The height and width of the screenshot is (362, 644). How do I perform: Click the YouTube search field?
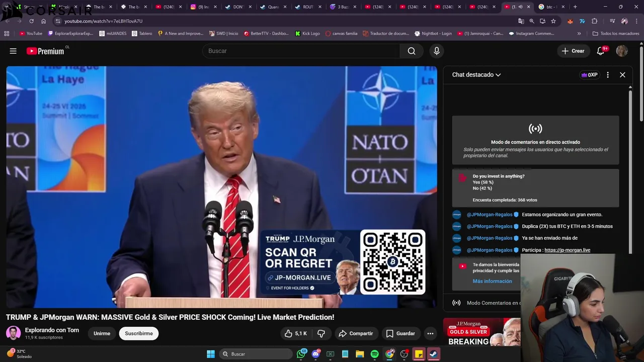301,51
